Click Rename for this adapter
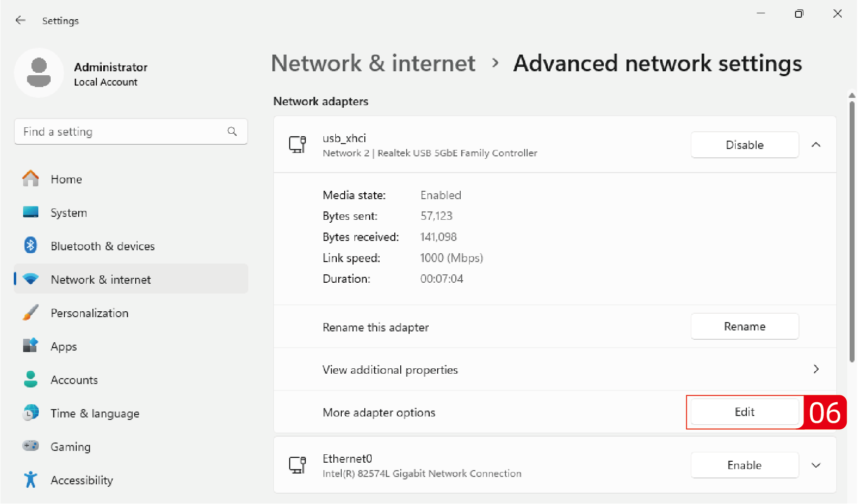 [x=744, y=326]
